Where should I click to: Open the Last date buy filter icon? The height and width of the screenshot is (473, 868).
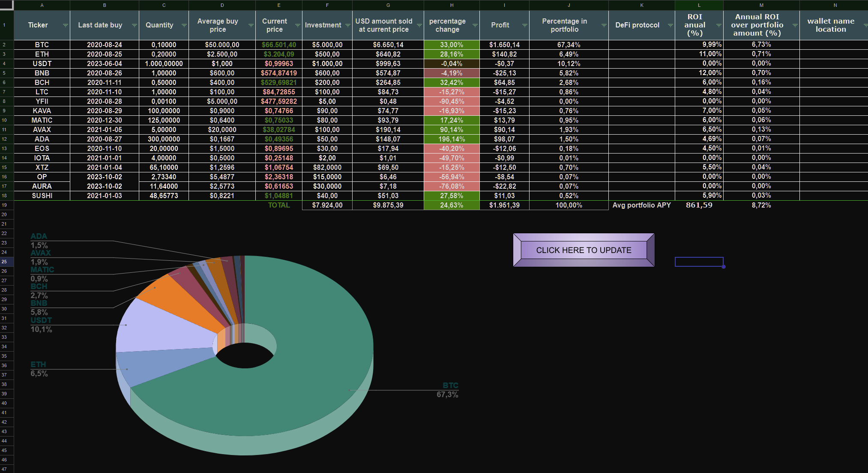[x=134, y=25]
